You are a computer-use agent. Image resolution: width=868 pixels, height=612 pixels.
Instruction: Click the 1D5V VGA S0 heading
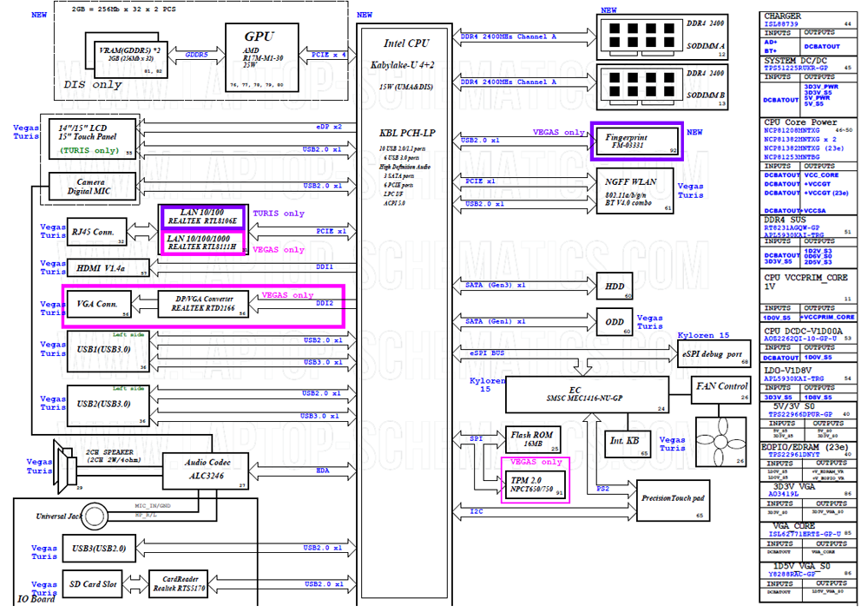click(x=801, y=566)
